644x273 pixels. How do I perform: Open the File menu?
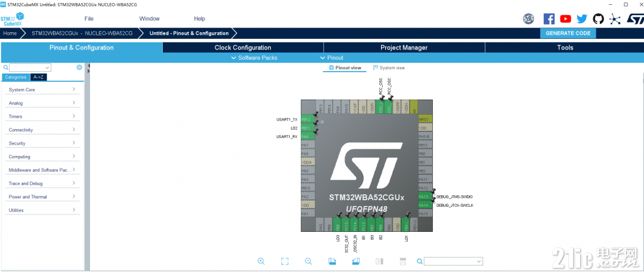point(89,19)
